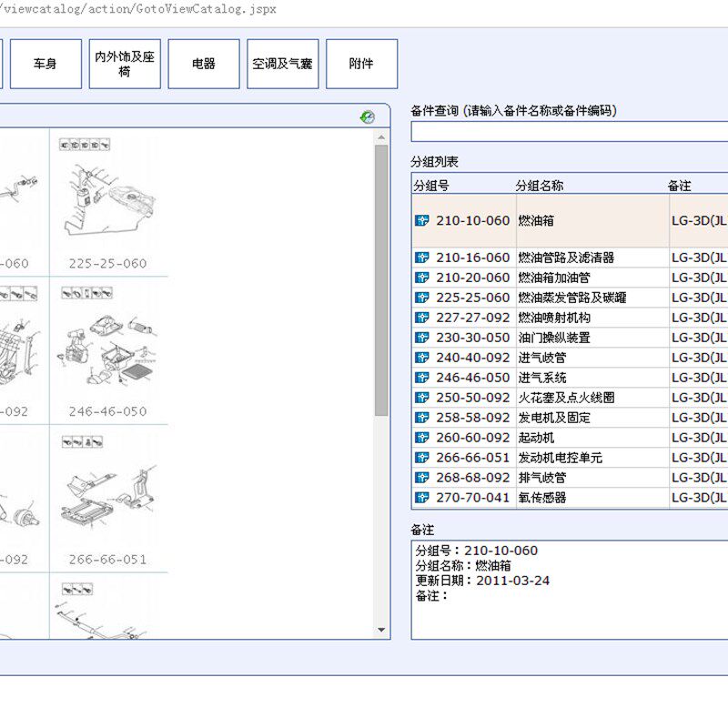Screen dimensions: 728x728
Task: Select the 油门操纵装置 row
Action: click(570, 337)
